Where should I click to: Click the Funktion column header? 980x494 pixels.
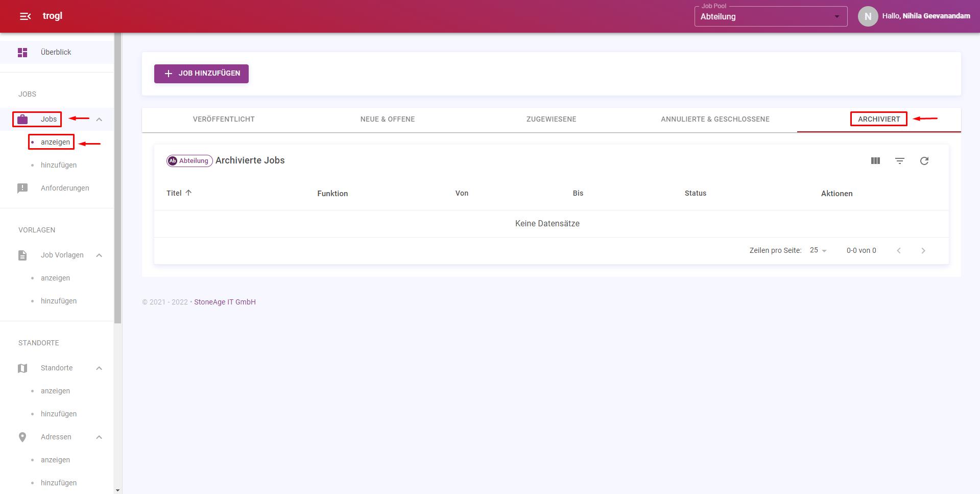[332, 193]
